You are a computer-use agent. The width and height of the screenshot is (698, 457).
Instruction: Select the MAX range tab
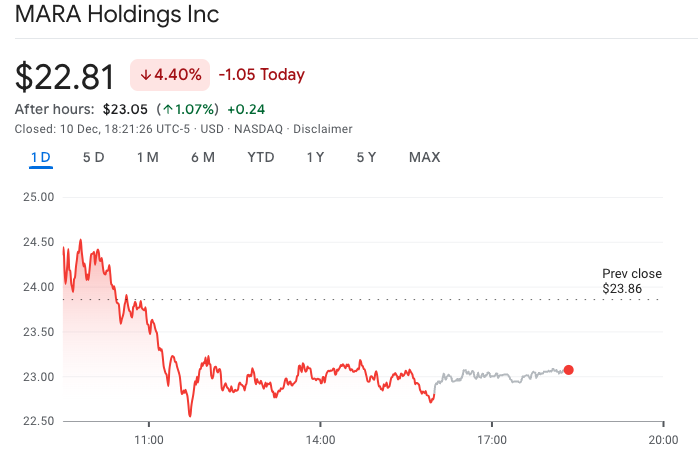(x=424, y=157)
